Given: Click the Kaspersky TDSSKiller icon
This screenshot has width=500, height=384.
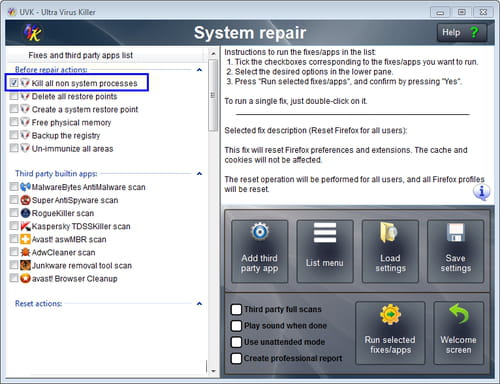Looking at the screenshot, I should [25, 226].
